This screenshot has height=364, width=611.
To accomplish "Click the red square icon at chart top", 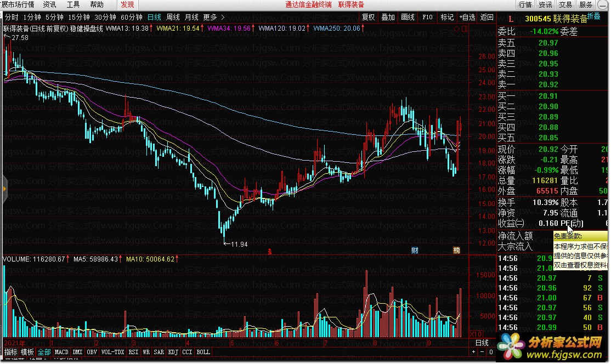I will tap(464, 29).
